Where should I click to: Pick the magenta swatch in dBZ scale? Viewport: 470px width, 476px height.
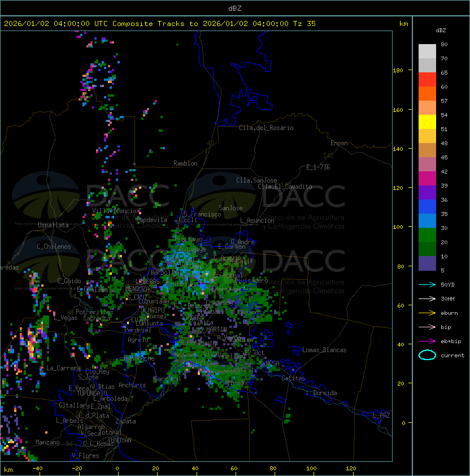(x=427, y=179)
